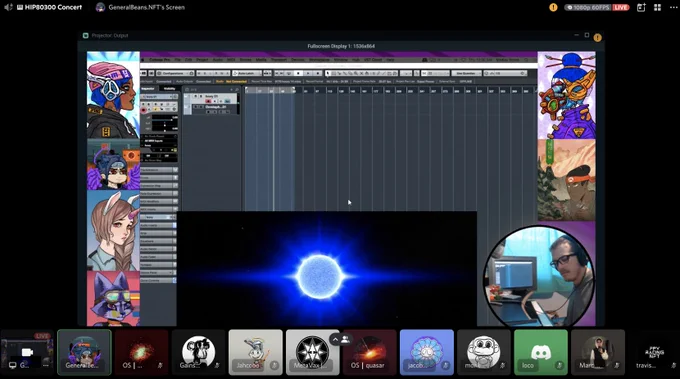
Task: Click the Stop transport button
Action: point(298,73)
